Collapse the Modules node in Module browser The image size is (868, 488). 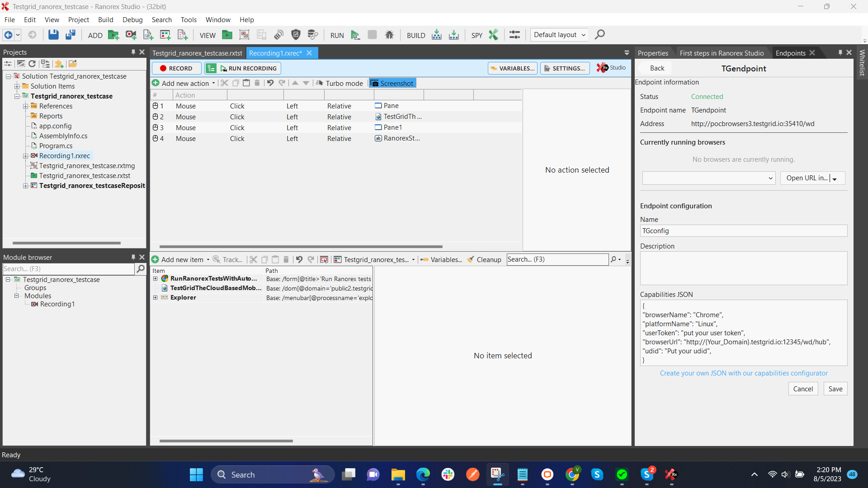click(17, 296)
